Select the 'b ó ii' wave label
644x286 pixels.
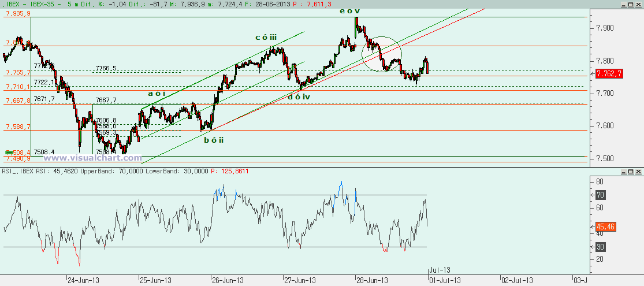pos(214,140)
